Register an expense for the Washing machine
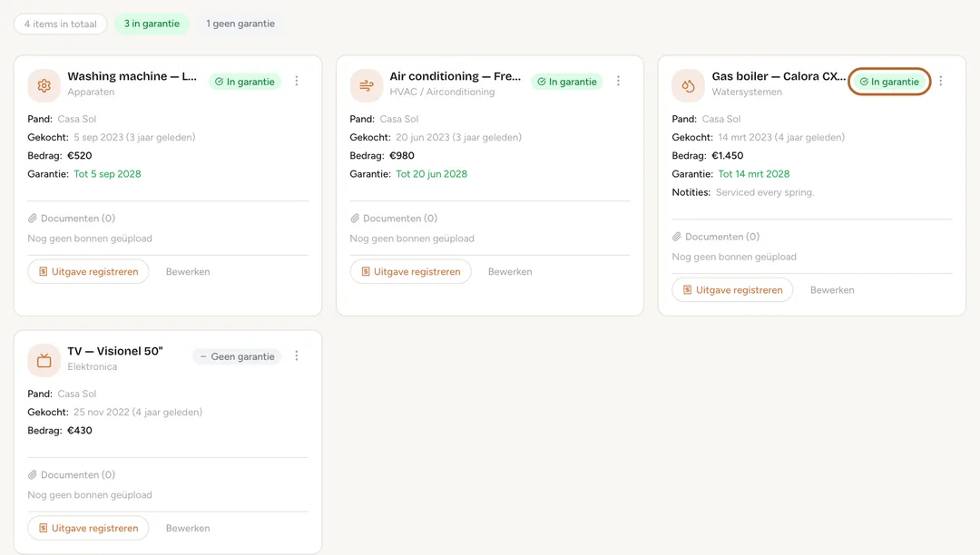This screenshot has width=980, height=555. click(88, 271)
